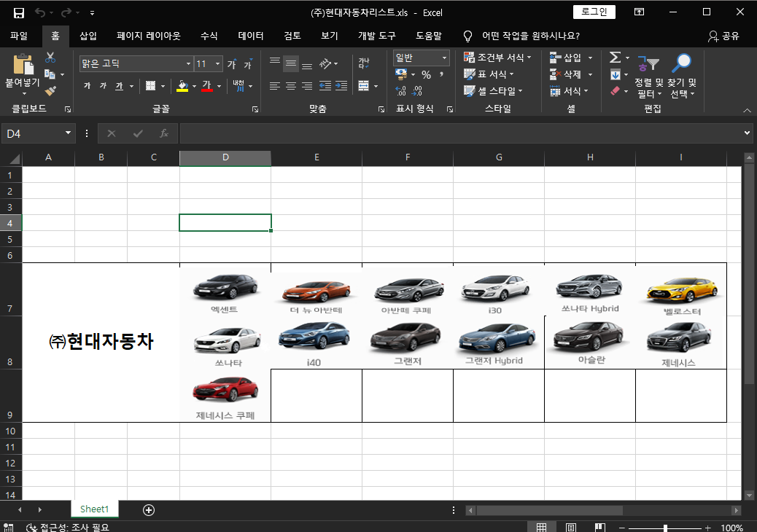Click the AutoSum sigma icon
The height and width of the screenshot is (532, 757).
point(615,58)
